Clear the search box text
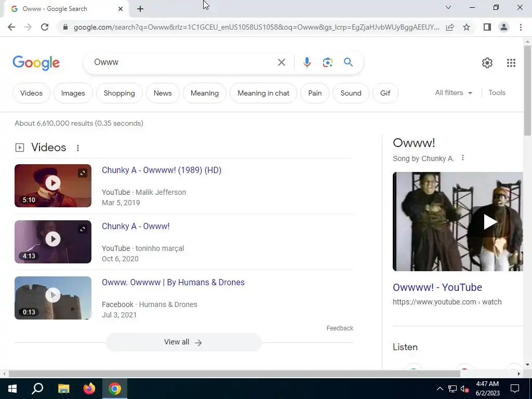The image size is (532, 399). [x=281, y=62]
